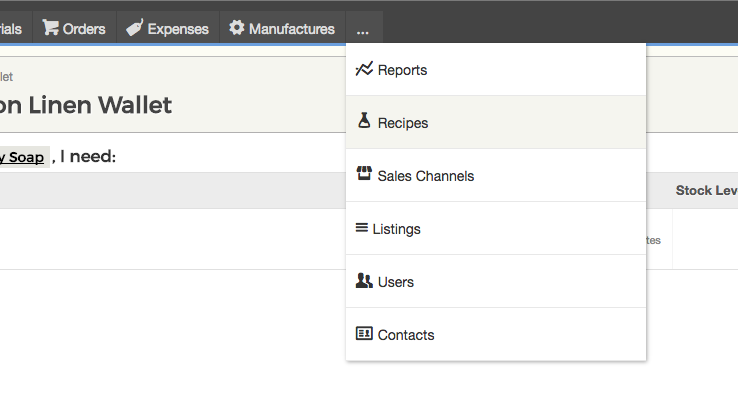Click the flask icon next to Recipes
The height and width of the screenshot is (393, 738).
click(x=364, y=120)
